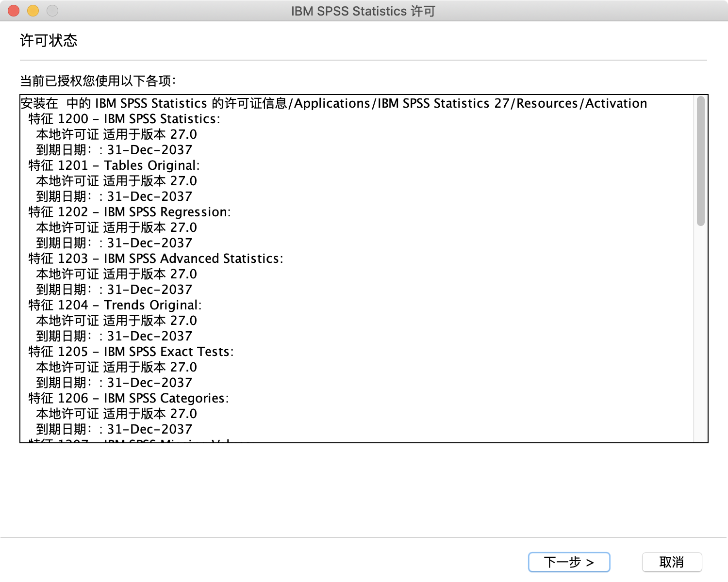Click the 当前已授权您使用以下各项 label
This screenshot has width=728, height=582.
click(x=98, y=81)
